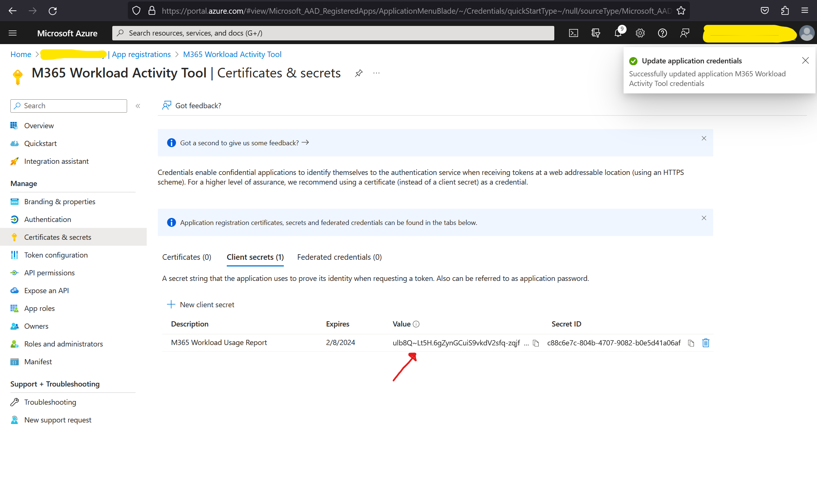The height and width of the screenshot is (504, 817).
Task: Focus the global resource search box
Action: [333, 33]
